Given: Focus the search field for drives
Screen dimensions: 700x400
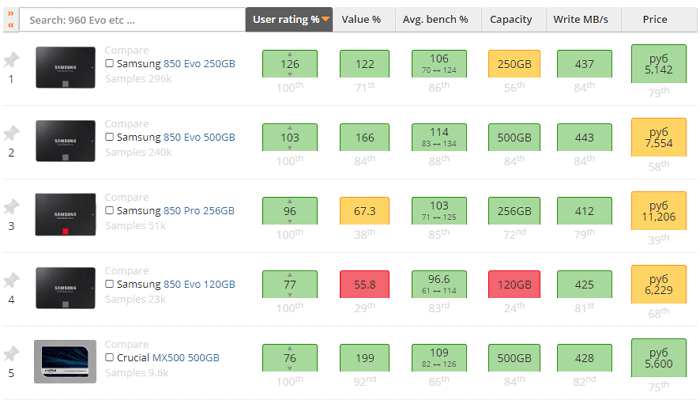Looking at the screenshot, I should 130,19.
